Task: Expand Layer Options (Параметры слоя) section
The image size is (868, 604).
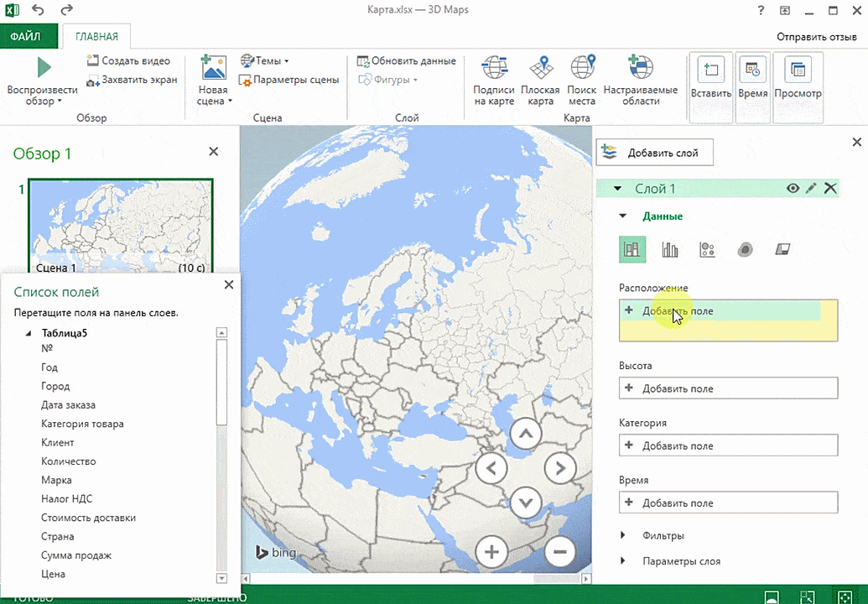Action: (680, 561)
